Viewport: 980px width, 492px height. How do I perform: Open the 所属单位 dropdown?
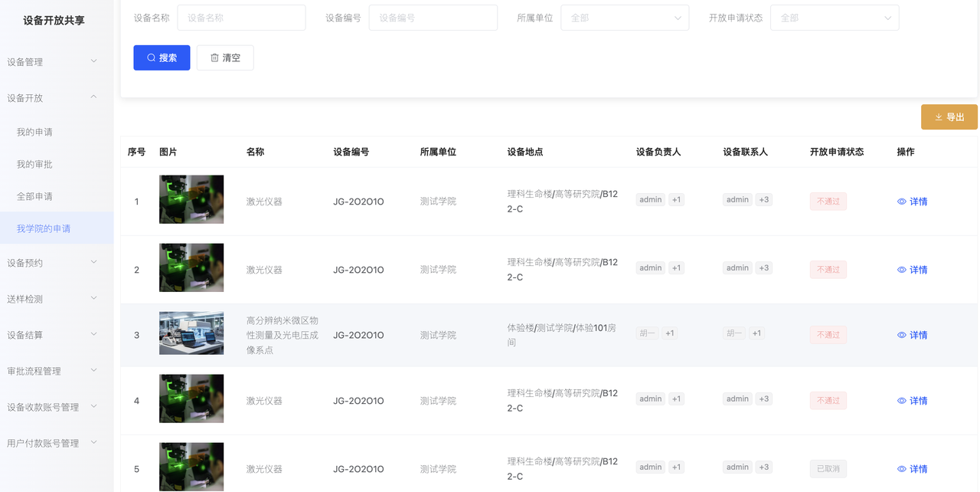tap(625, 18)
